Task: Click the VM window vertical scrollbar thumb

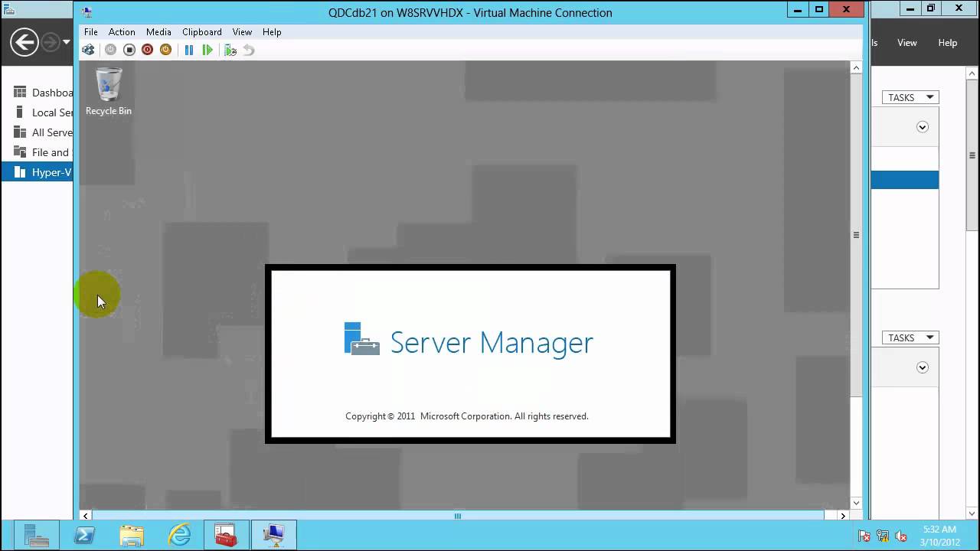Action: (x=856, y=235)
